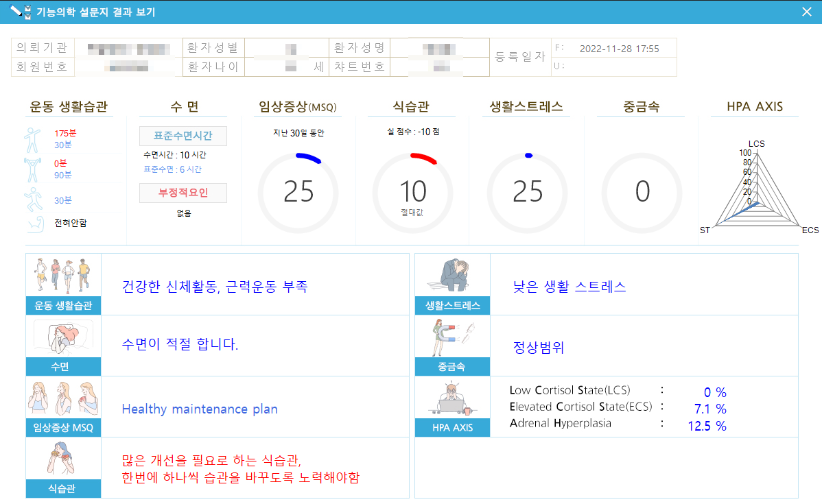
Task: Select the 식습관 column header
Action: pos(412,107)
